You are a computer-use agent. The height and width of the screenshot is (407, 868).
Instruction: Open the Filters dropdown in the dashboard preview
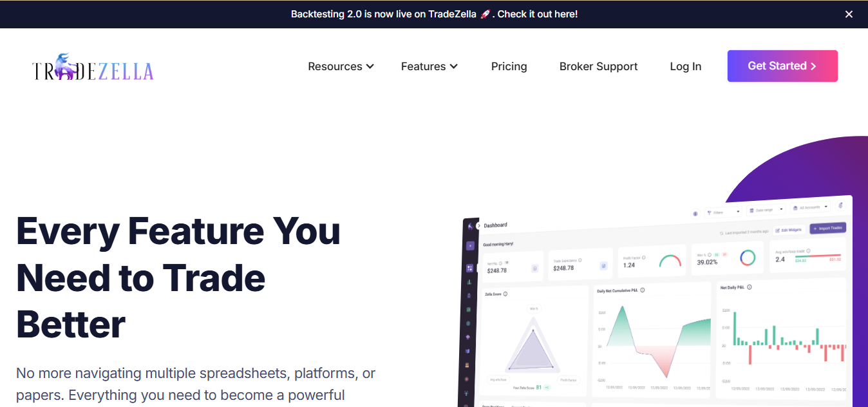click(x=724, y=211)
